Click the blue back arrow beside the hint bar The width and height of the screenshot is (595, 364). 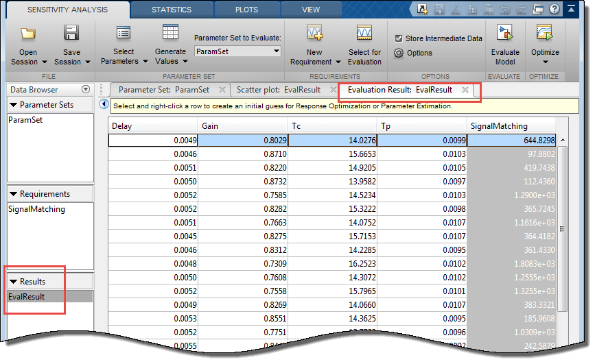(x=104, y=104)
